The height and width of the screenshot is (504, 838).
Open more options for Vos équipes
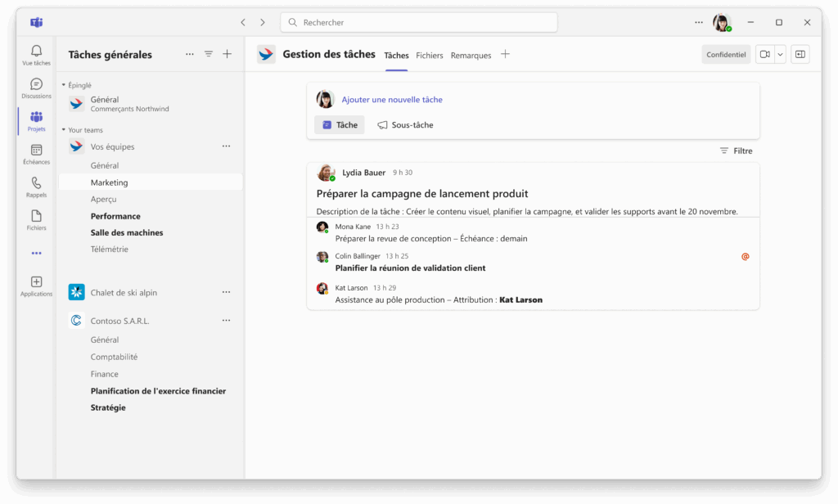226,146
